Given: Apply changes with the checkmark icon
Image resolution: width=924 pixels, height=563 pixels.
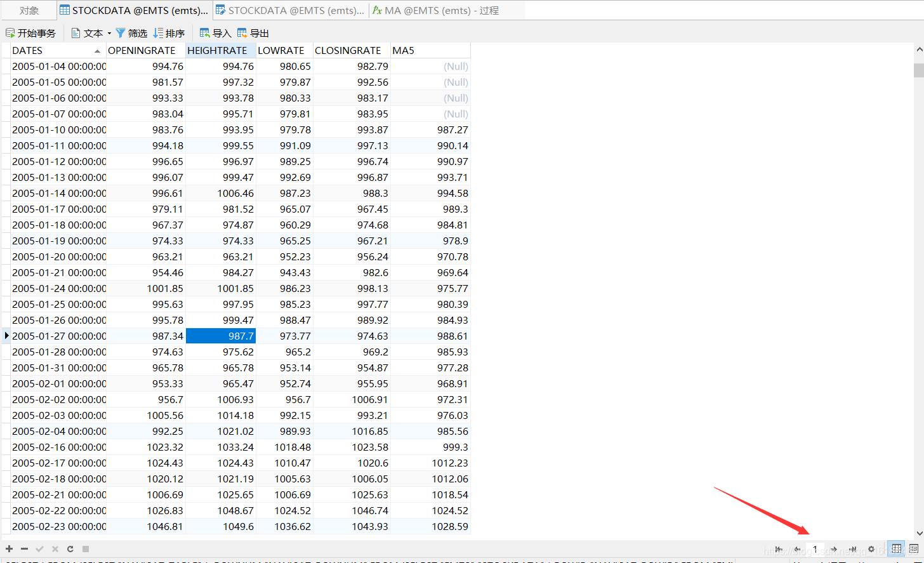Looking at the screenshot, I should point(39,549).
